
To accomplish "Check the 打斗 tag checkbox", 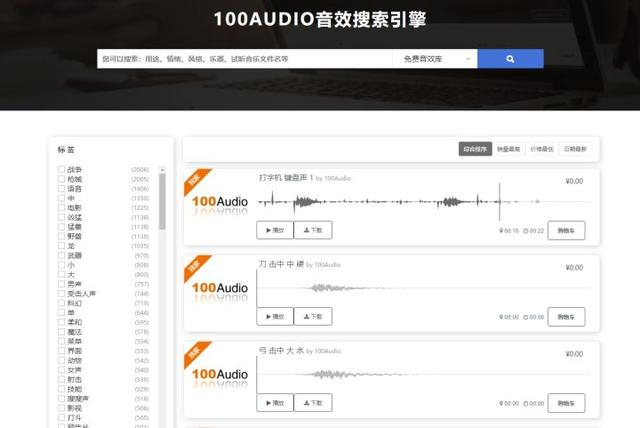I will pyautogui.click(x=61, y=417).
